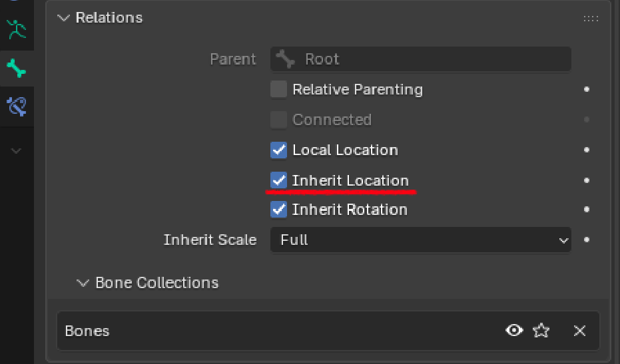The height and width of the screenshot is (364, 620).
Task: Expand the properties tab list chevron
Action: [x=16, y=151]
